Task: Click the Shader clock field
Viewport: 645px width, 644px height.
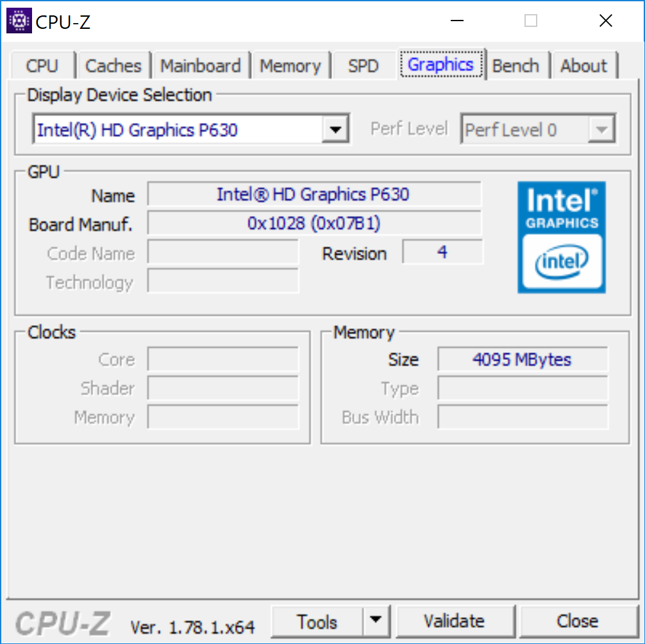Action: tap(223, 388)
